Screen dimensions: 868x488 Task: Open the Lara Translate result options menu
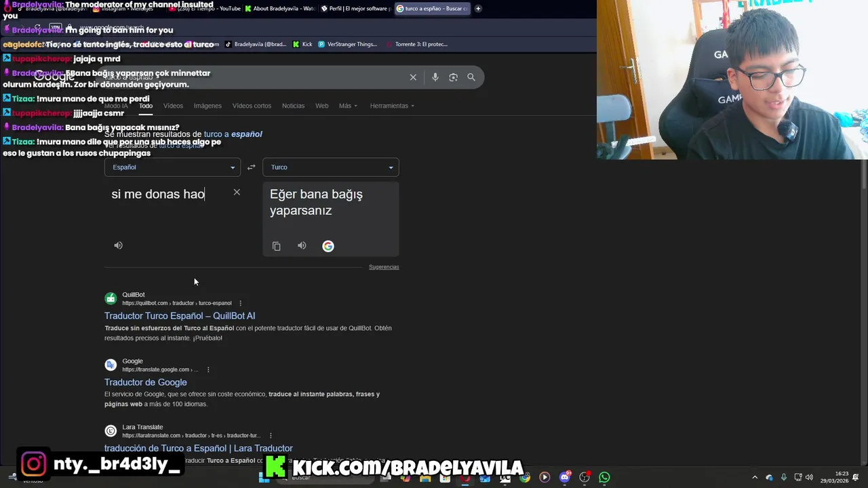pos(271,436)
